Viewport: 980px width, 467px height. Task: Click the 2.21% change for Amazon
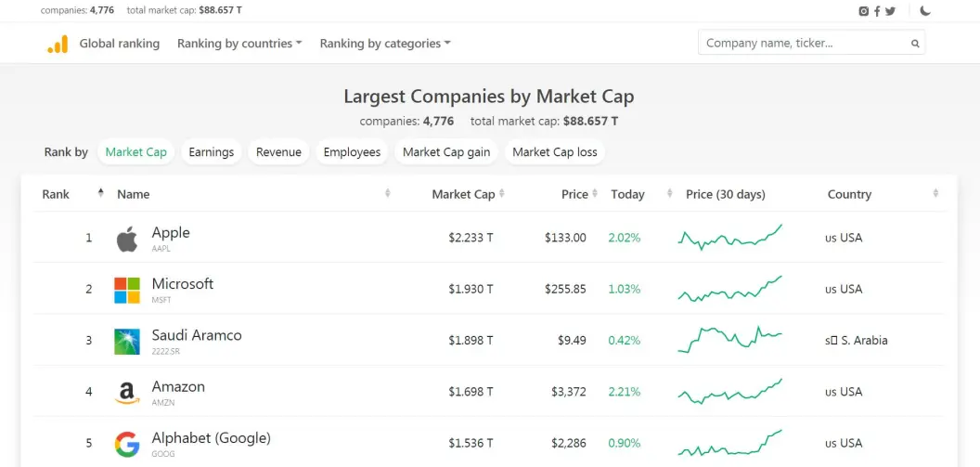(x=625, y=392)
